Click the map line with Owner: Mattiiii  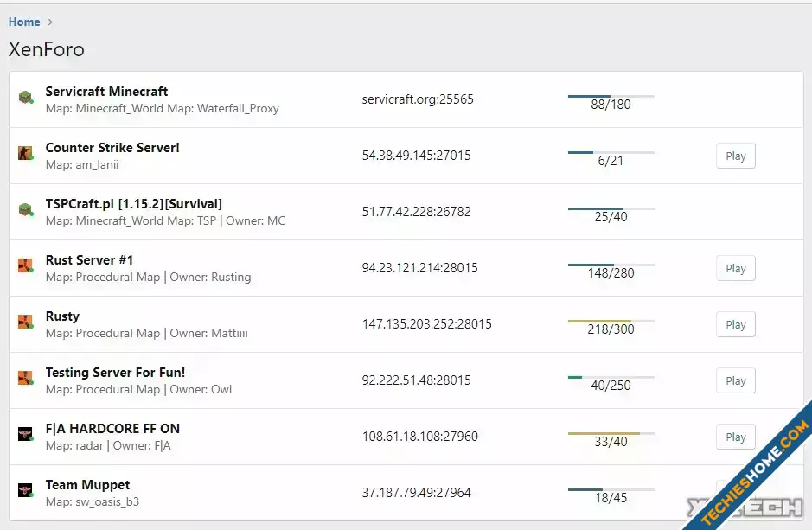tap(146, 334)
